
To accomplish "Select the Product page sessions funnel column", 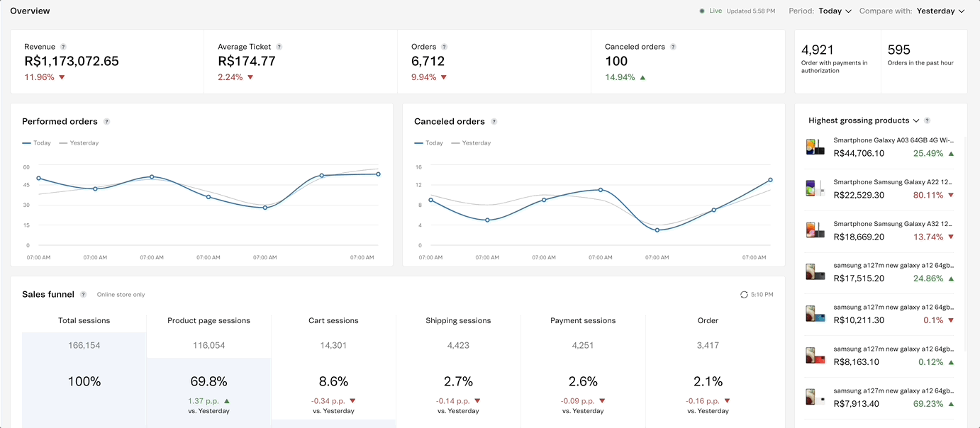I will (208, 320).
